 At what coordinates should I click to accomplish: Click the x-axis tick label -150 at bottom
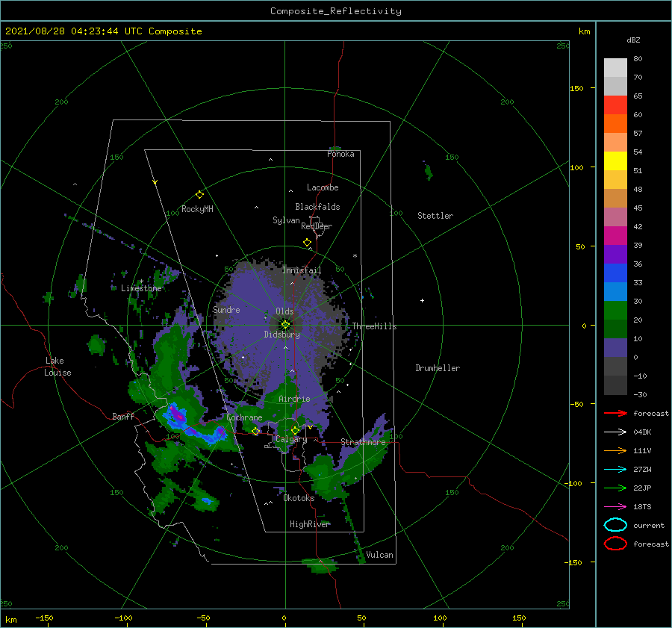coord(44,618)
